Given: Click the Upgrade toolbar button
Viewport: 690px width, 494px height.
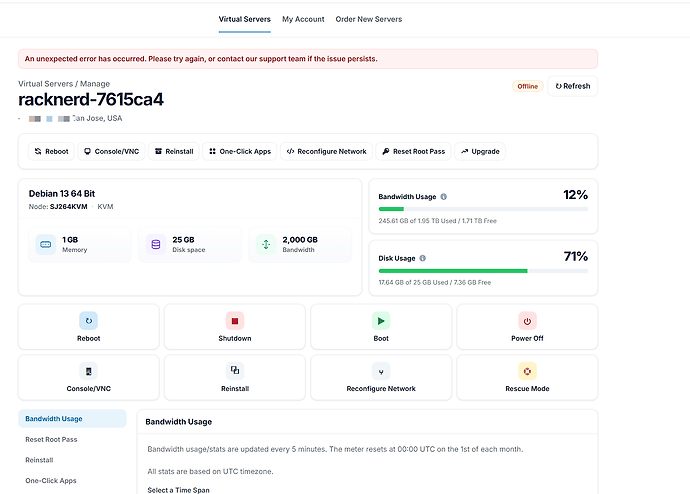Looking at the screenshot, I should 480,151.
